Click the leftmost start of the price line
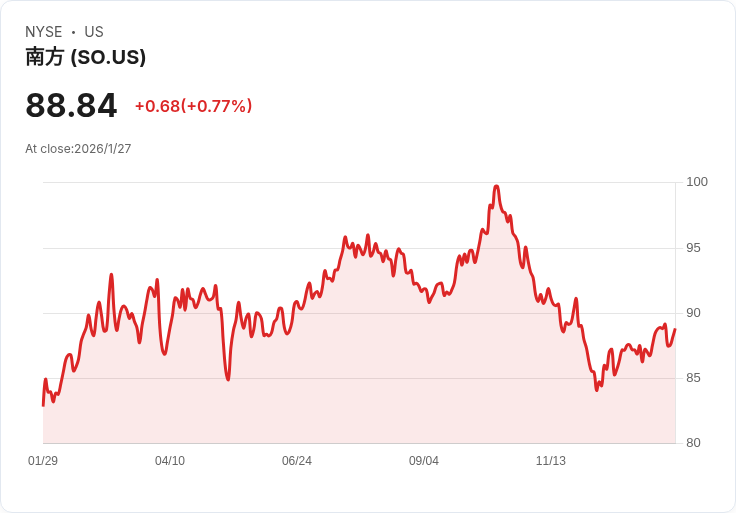736x513 pixels. tap(43, 405)
